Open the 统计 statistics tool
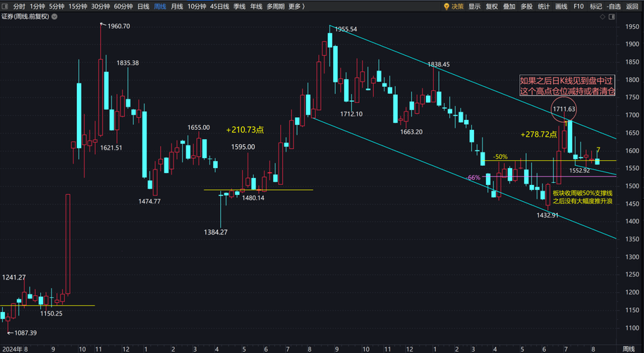The height and width of the screenshot is (353, 644). coord(544,6)
